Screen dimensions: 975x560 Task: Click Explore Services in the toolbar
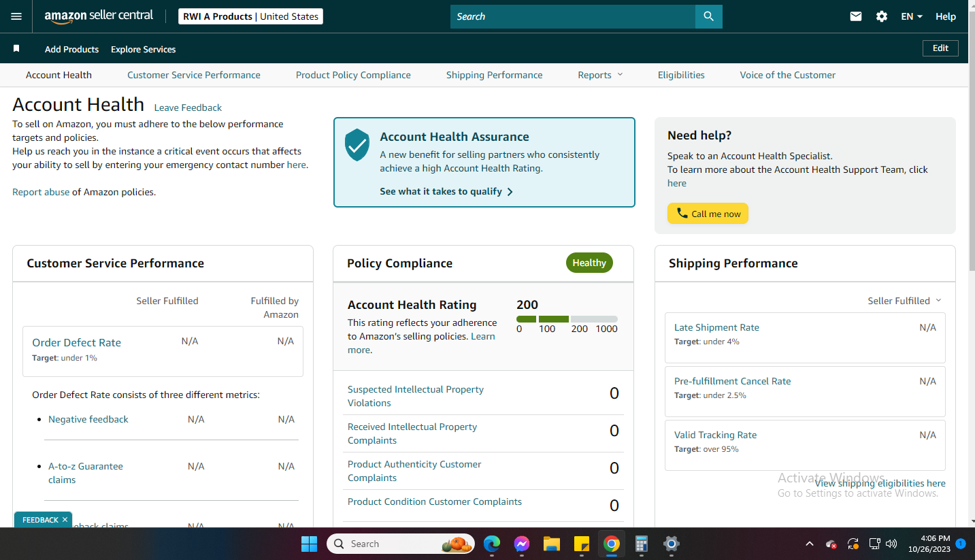pos(144,49)
